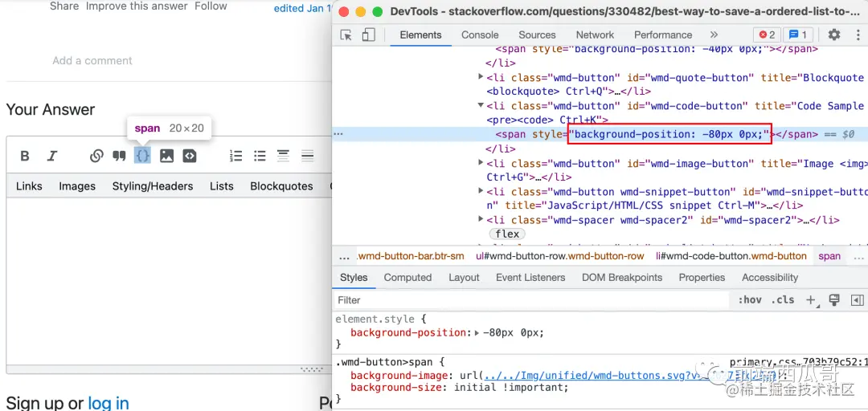Open Event Listeners pane tab
The image size is (868, 411).
(530, 278)
